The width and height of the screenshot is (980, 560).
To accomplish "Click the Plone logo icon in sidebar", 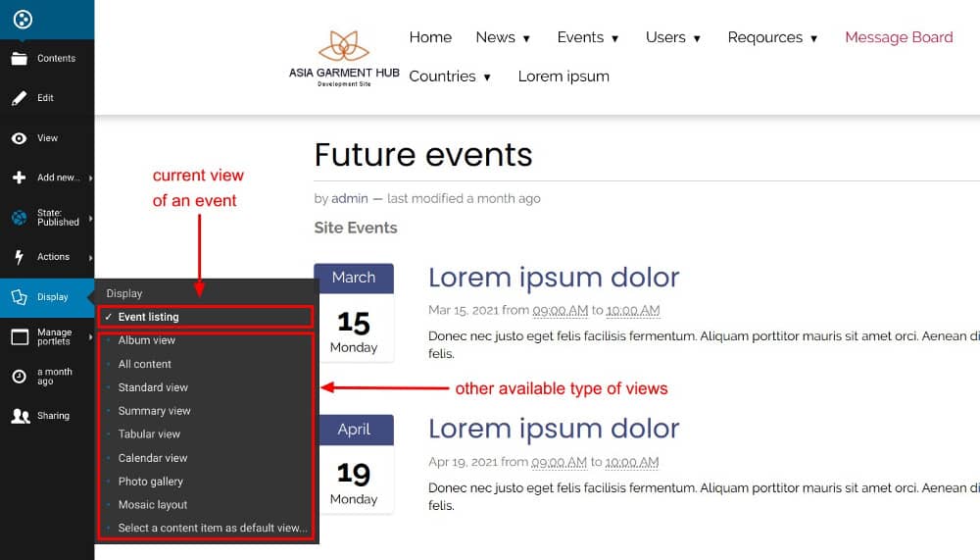I will 24,19.
